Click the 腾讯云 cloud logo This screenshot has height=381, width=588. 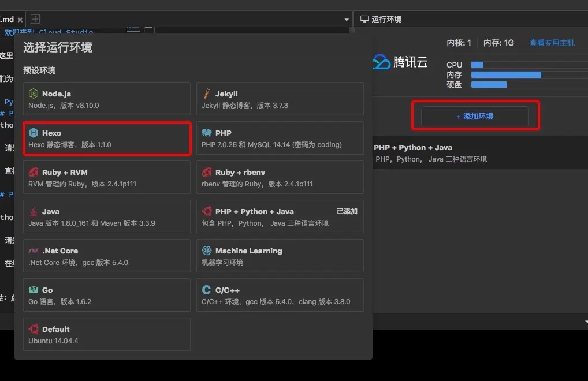(382, 62)
